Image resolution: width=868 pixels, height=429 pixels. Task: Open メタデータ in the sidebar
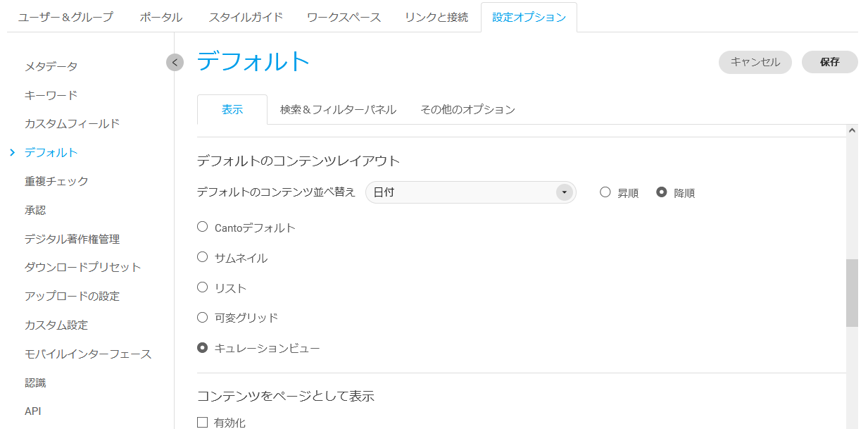(51, 66)
